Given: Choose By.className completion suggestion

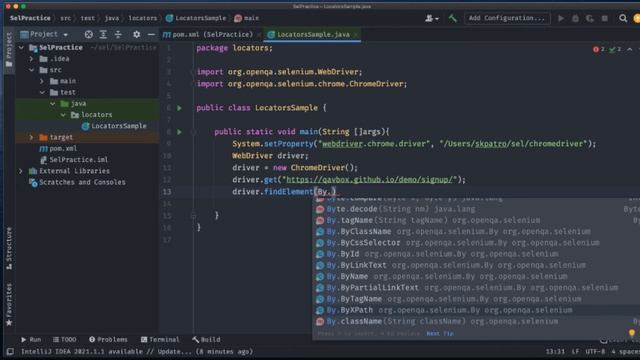Looking at the screenshot, I should point(476,322).
